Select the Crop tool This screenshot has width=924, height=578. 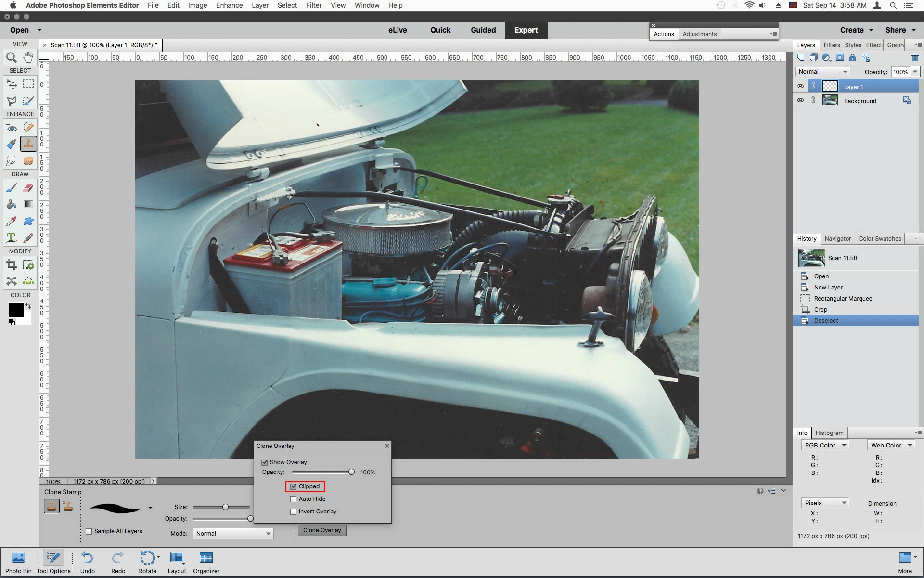[x=12, y=264]
